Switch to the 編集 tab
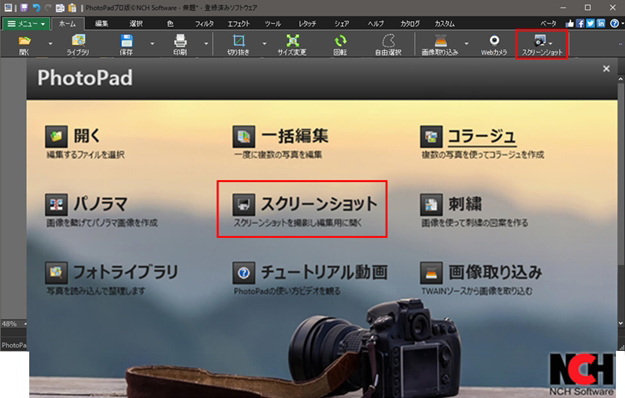 102,24
